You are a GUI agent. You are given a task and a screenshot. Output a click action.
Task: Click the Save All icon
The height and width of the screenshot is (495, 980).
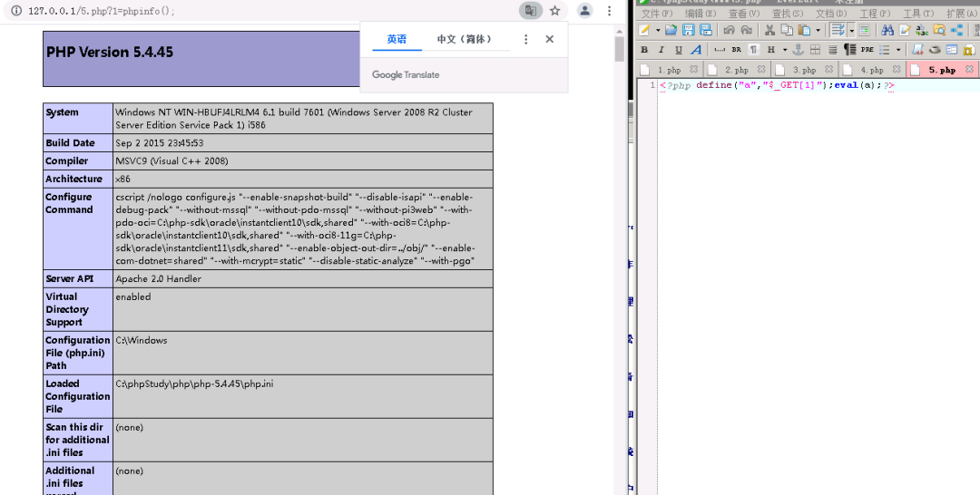coord(706,30)
